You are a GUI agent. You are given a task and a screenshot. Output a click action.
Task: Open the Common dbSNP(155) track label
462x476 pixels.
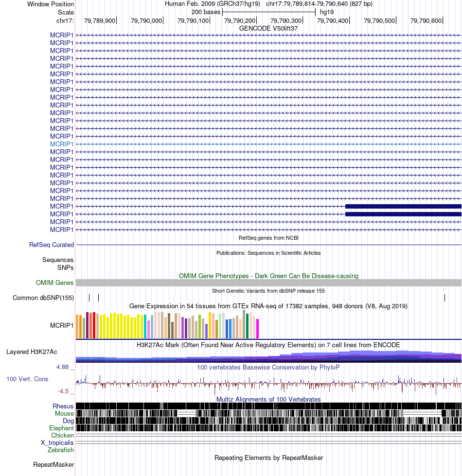pos(43,298)
